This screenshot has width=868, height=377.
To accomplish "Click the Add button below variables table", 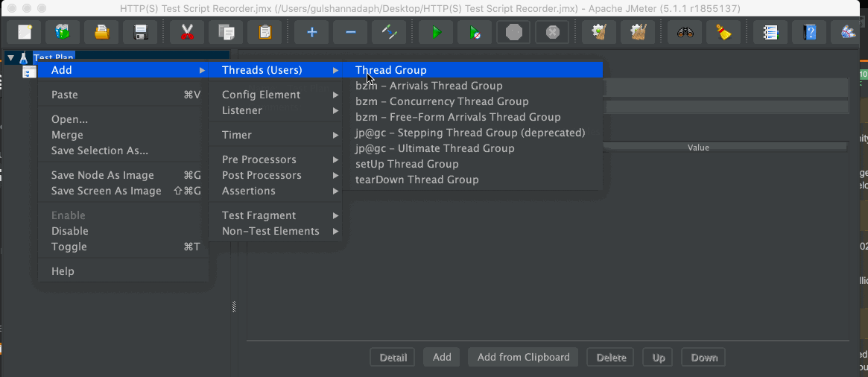I will tap(442, 357).
